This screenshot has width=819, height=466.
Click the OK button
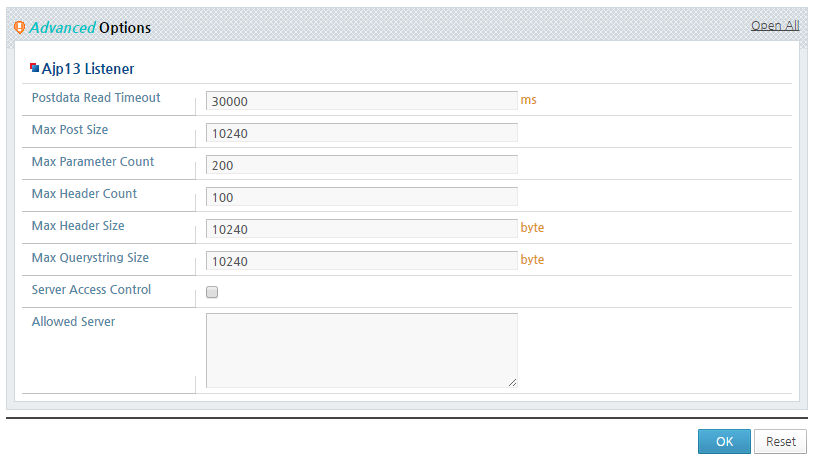click(724, 441)
